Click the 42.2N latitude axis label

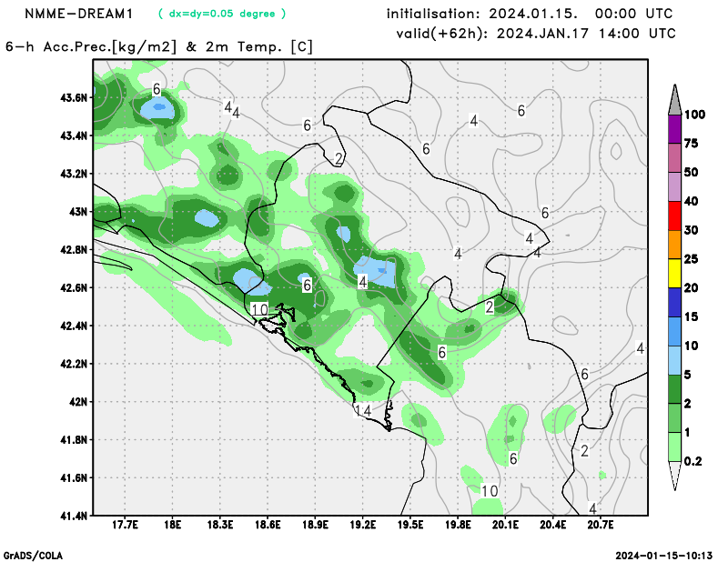pos(74,364)
